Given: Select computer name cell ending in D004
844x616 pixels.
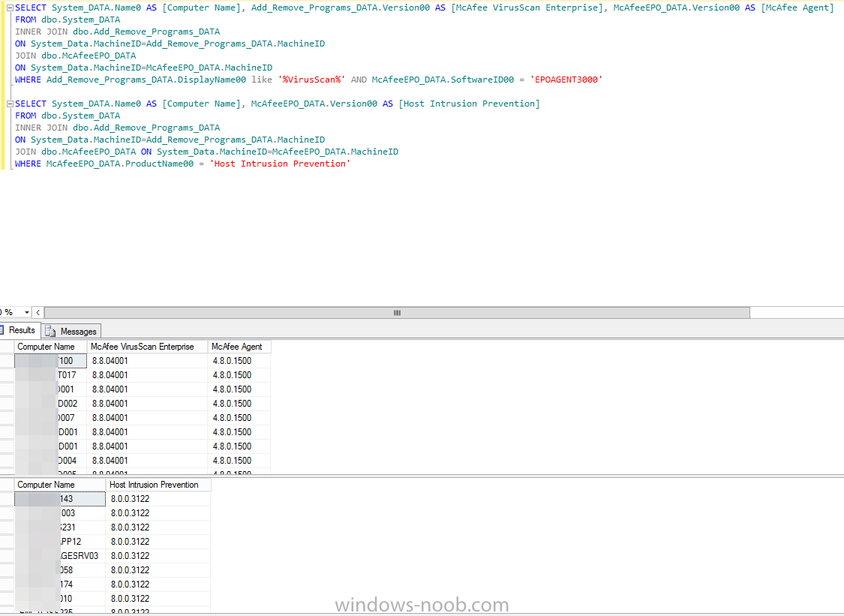Looking at the screenshot, I should 50,461.
